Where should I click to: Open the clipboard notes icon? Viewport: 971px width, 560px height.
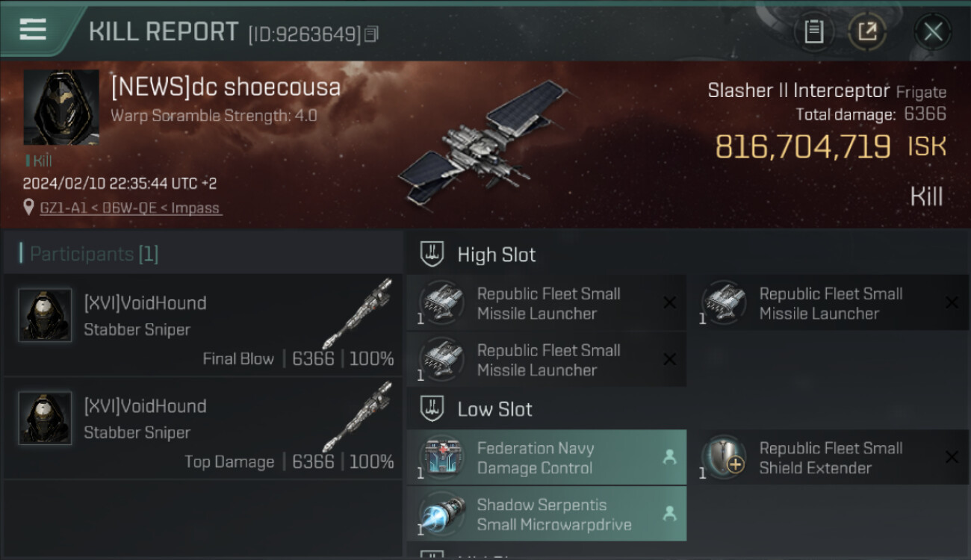[x=813, y=31]
